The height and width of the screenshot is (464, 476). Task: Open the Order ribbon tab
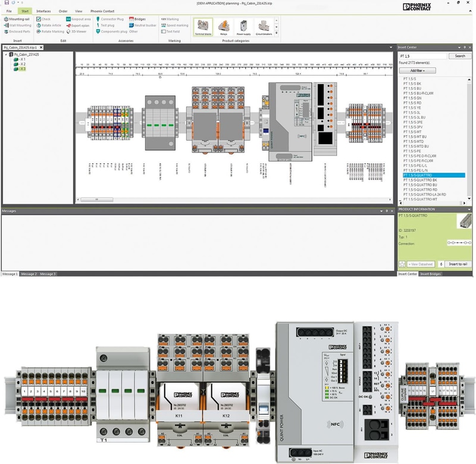coord(63,11)
